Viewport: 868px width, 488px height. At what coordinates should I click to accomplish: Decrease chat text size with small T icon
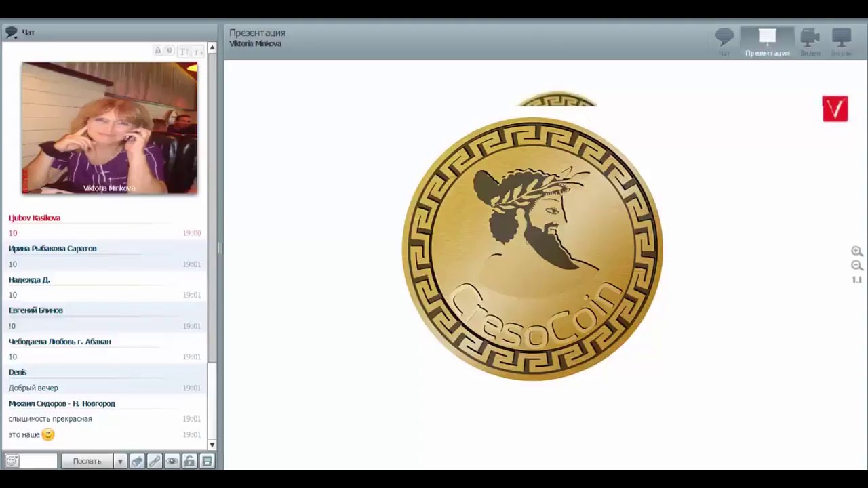click(197, 52)
